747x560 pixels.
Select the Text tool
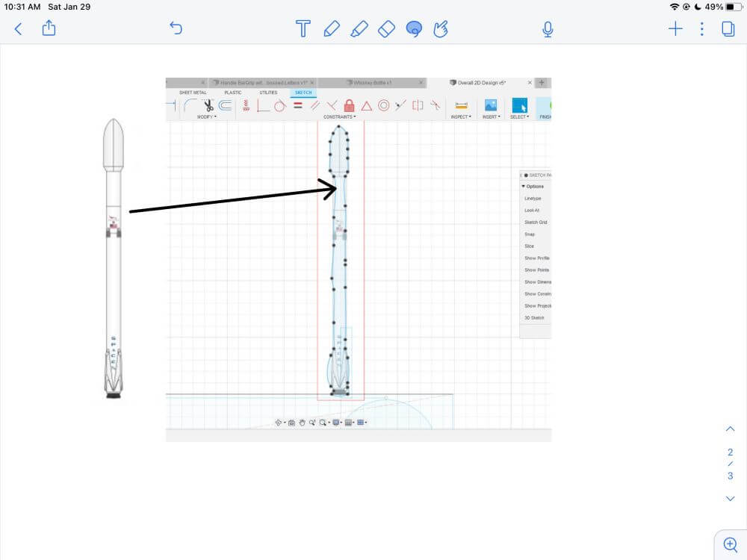point(303,28)
